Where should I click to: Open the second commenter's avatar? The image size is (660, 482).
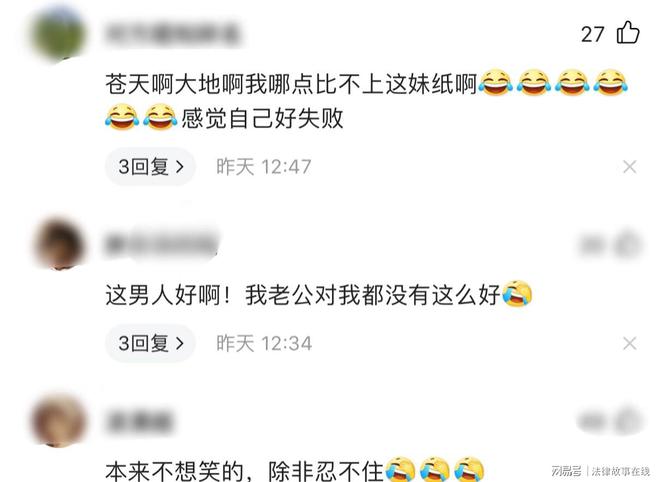tap(59, 243)
